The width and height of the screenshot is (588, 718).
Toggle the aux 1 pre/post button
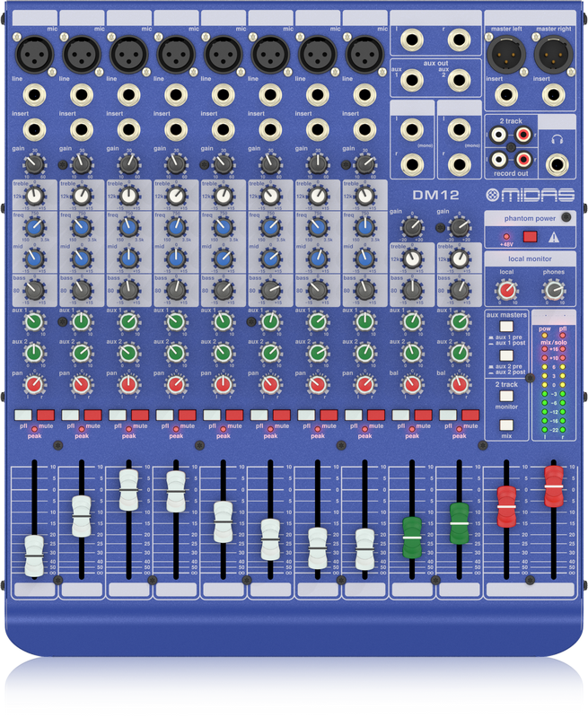point(506,327)
